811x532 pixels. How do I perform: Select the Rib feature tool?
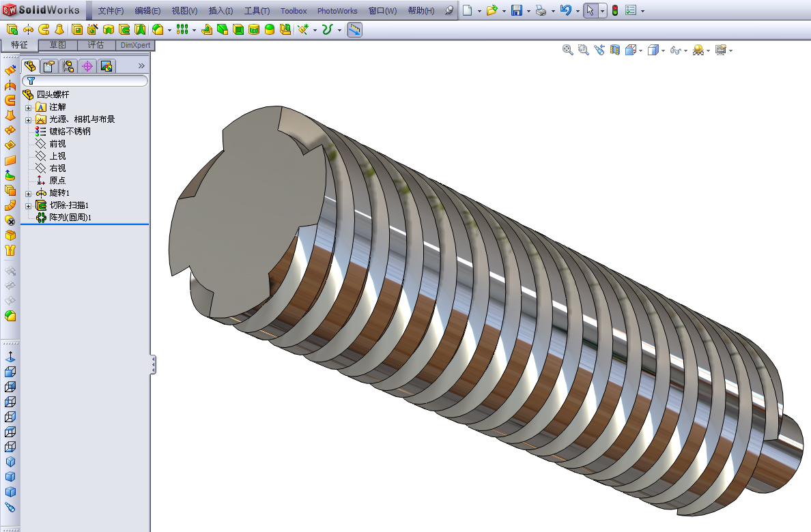207,29
